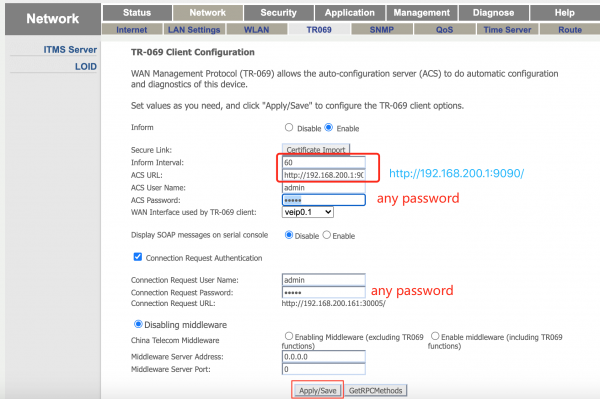Select the Route sub-tab
Screen dimensions: 600x399
[570, 29]
